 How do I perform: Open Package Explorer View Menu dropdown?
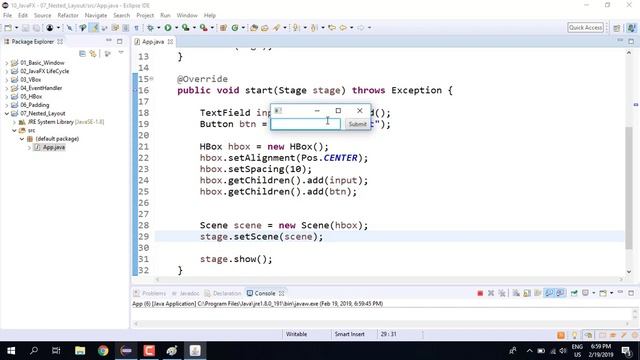click(x=121, y=53)
